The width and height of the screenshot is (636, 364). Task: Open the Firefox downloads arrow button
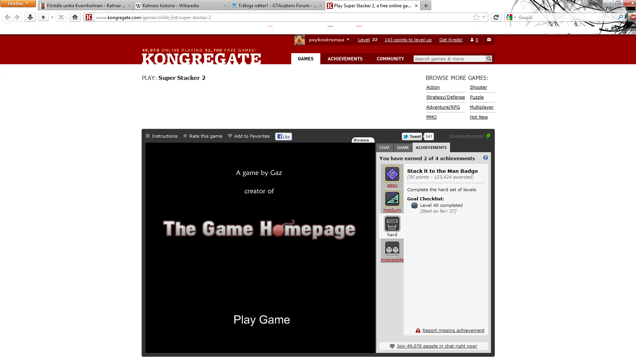pyautogui.click(x=30, y=17)
